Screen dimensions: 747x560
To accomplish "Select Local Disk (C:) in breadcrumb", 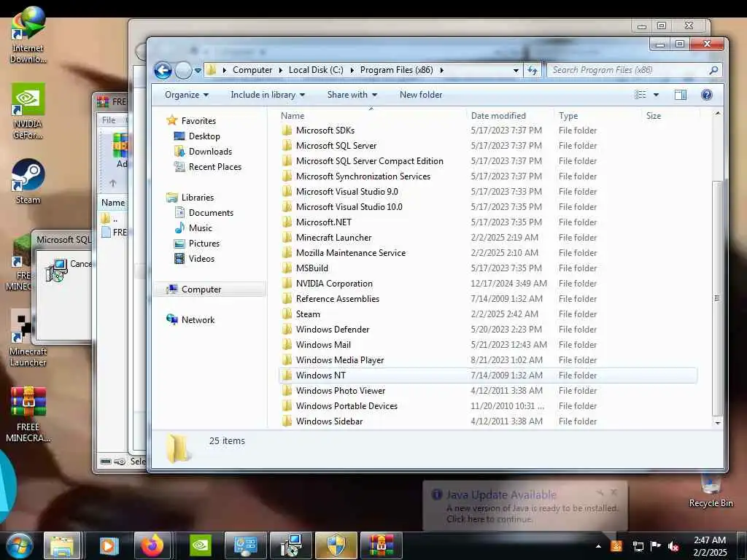I will 316,70.
